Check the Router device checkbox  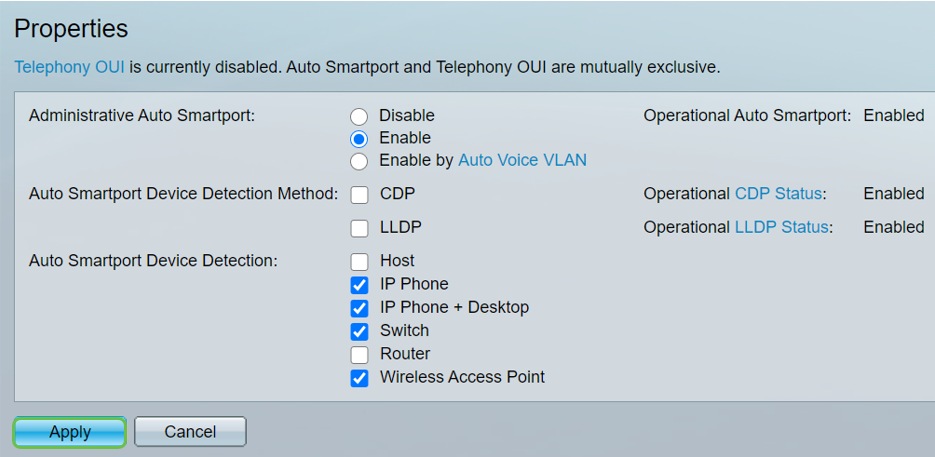point(359,355)
